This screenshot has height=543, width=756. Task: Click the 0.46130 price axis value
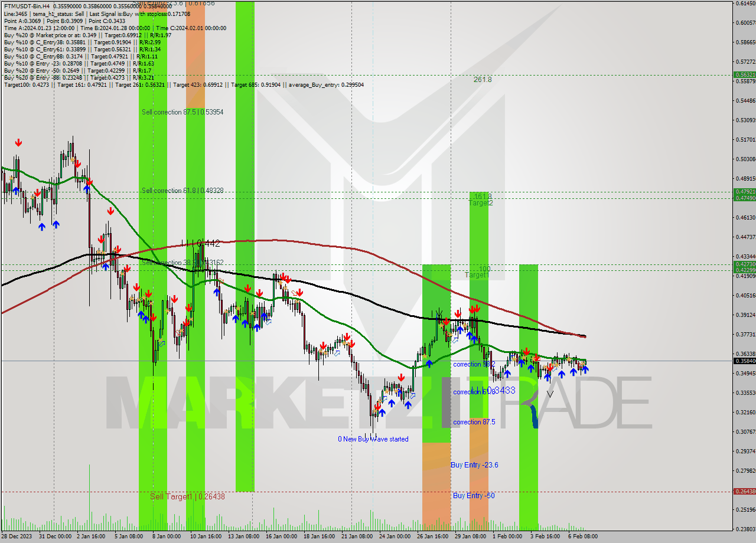[x=745, y=218]
